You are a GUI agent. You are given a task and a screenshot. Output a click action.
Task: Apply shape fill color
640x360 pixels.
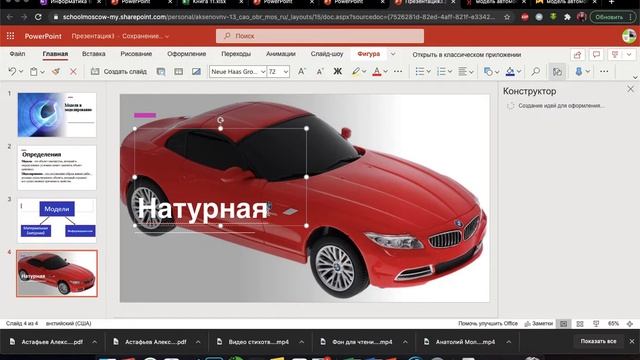510,71
